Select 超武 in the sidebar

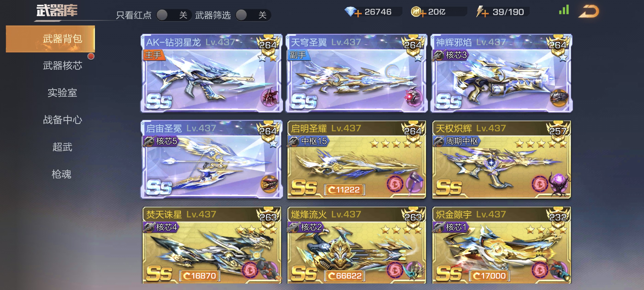[x=62, y=147]
